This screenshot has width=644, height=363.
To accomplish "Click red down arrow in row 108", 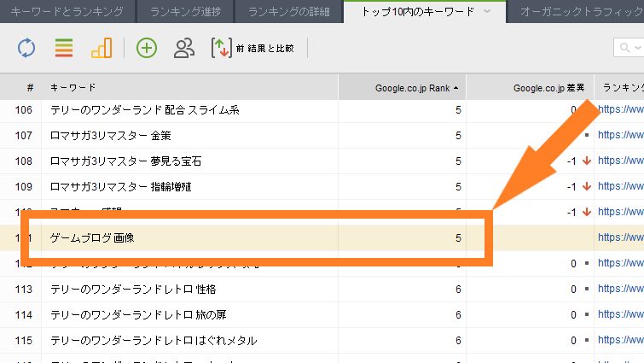I will coord(587,161).
